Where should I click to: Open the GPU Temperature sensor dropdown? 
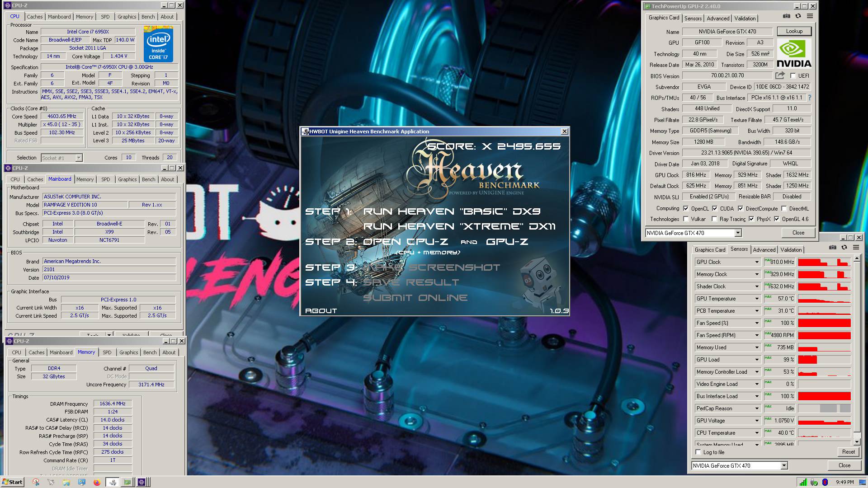(757, 299)
